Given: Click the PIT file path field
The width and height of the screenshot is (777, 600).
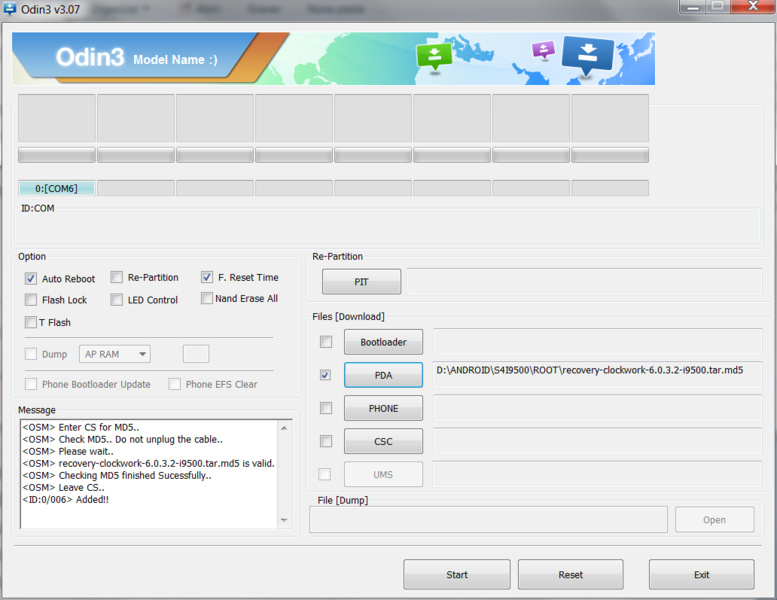Looking at the screenshot, I should point(584,281).
